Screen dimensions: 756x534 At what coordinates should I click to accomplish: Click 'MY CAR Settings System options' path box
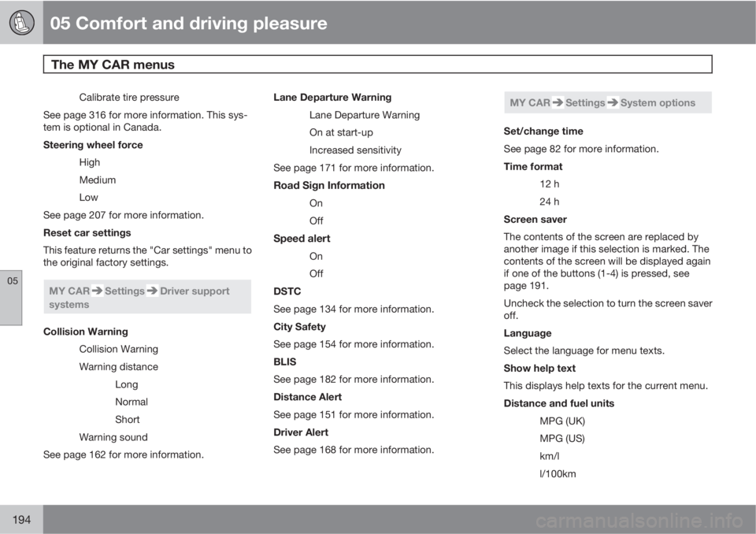coord(607,102)
